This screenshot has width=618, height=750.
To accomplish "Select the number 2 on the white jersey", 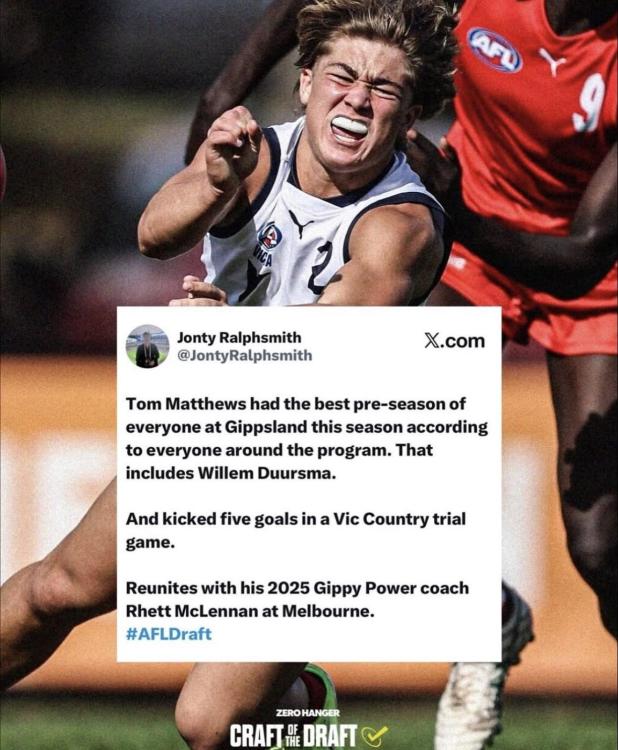I will [x=320, y=268].
